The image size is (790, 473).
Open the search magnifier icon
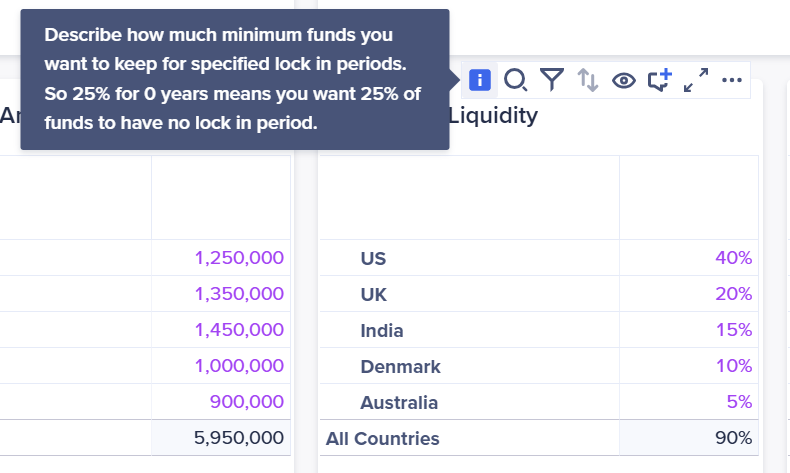click(515, 80)
